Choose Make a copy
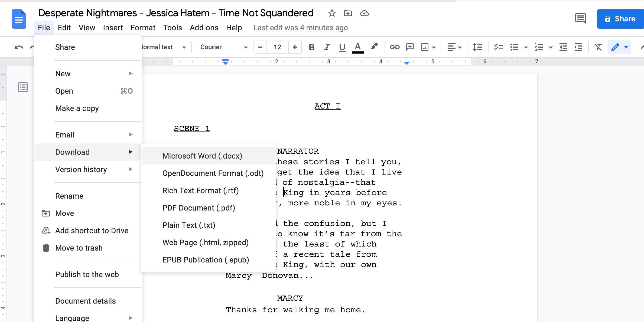This screenshot has width=644, height=322. 88,108
